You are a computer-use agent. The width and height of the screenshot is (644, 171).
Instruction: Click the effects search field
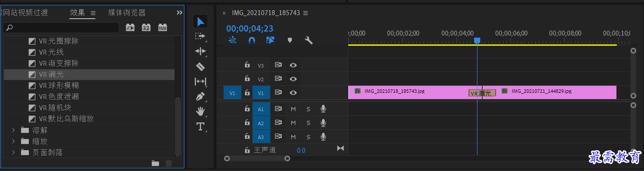(61, 28)
